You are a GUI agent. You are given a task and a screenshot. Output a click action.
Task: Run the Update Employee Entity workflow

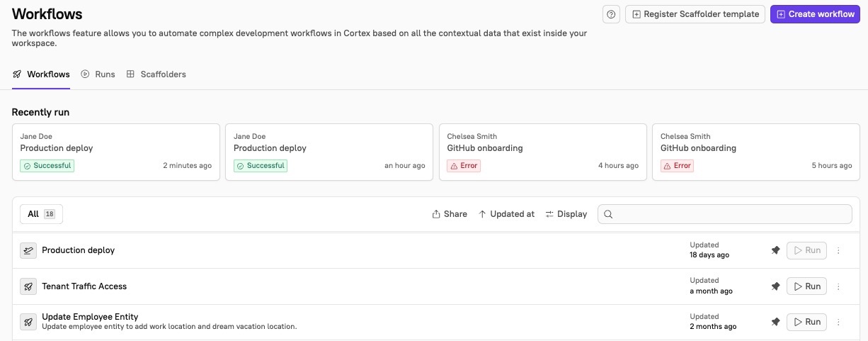click(x=806, y=322)
